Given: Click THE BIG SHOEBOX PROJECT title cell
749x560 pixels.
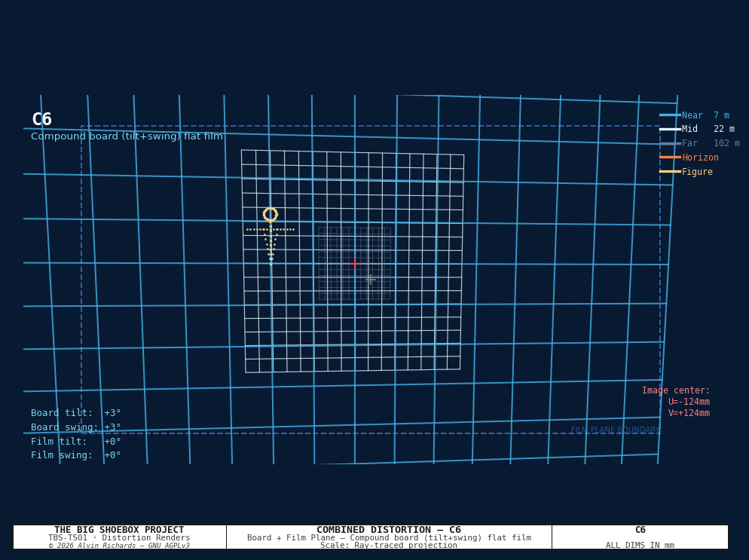Looking at the screenshot, I should click(119, 537).
